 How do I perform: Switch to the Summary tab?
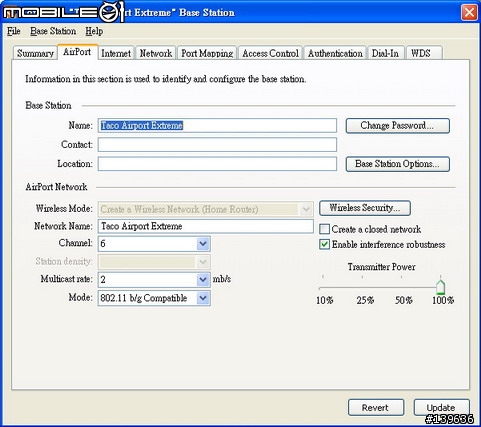[35, 53]
